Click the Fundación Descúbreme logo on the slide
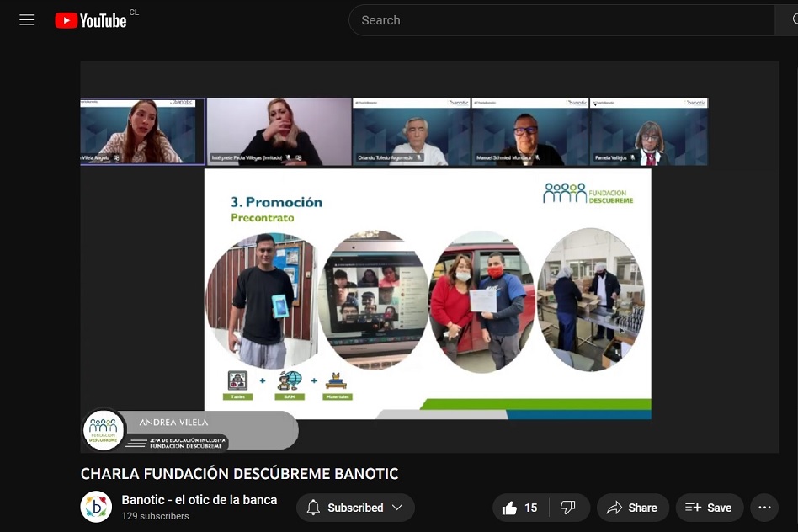 (x=588, y=194)
